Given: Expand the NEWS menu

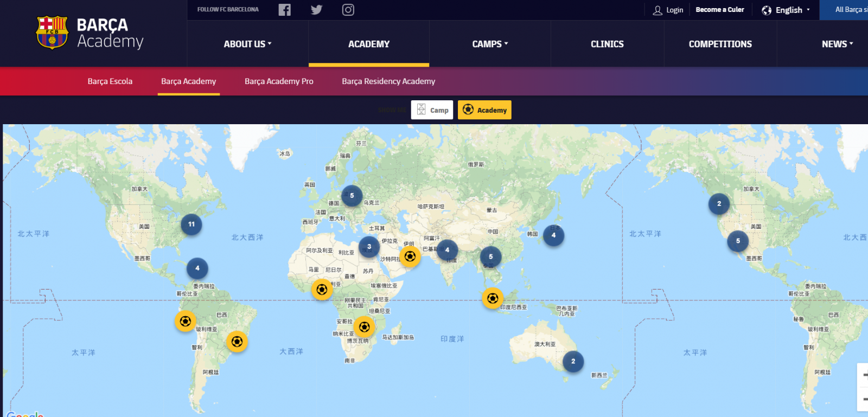Looking at the screenshot, I should 837,44.
